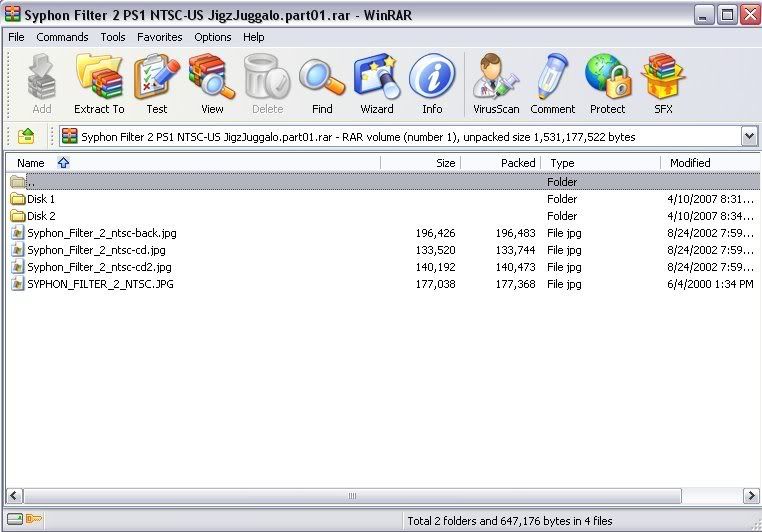762x532 pixels.
Task: Select the Disk 1 folder icon
Action: (17, 199)
